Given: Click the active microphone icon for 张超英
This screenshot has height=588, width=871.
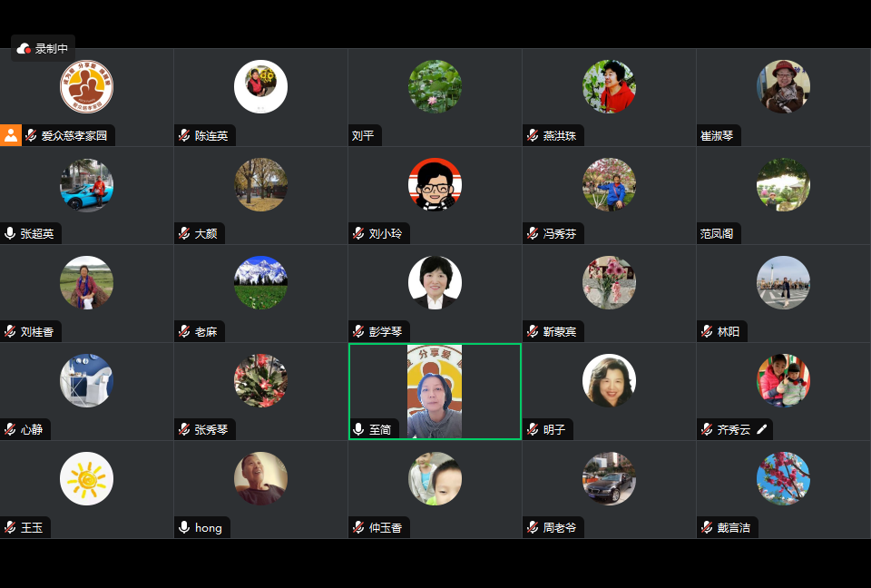Looking at the screenshot, I should pyautogui.click(x=10, y=233).
